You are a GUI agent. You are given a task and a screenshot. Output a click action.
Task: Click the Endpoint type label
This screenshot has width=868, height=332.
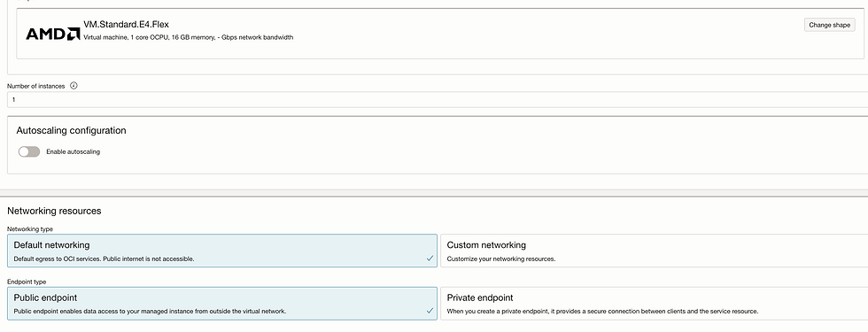[27, 282]
